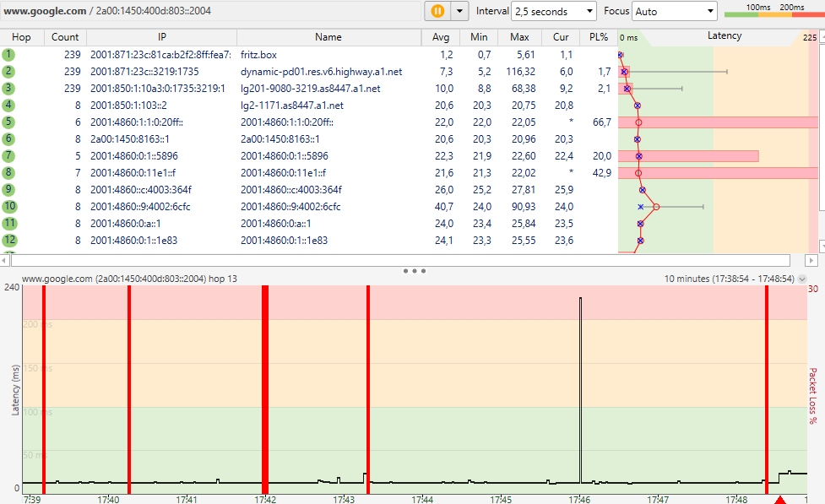Click the graph title www.google.com hop 13
This screenshot has height=504, width=825.
(129, 279)
